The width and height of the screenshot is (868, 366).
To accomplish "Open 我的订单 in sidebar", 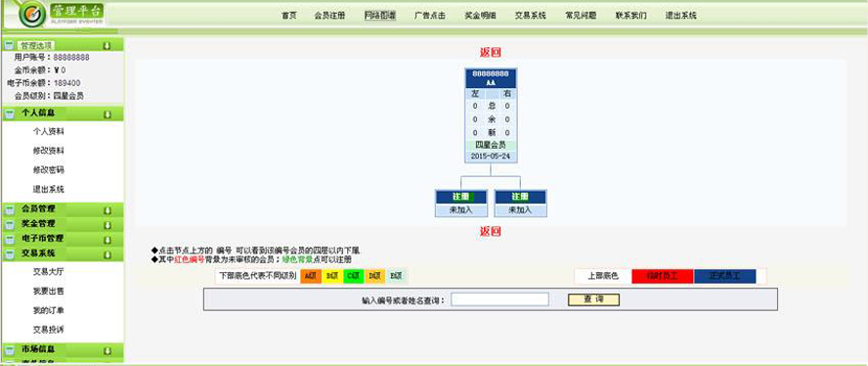I will pyautogui.click(x=49, y=310).
